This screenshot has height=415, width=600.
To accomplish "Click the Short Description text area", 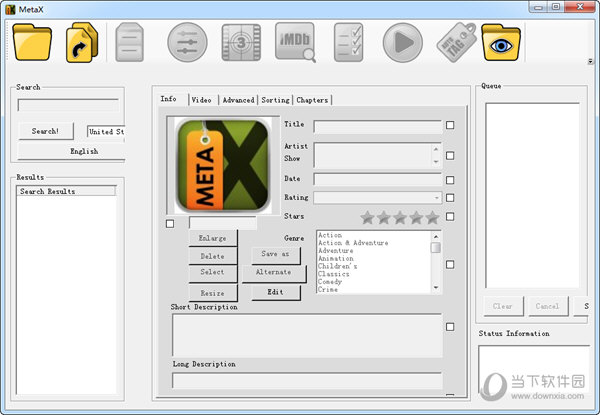I will [x=307, y=335].
